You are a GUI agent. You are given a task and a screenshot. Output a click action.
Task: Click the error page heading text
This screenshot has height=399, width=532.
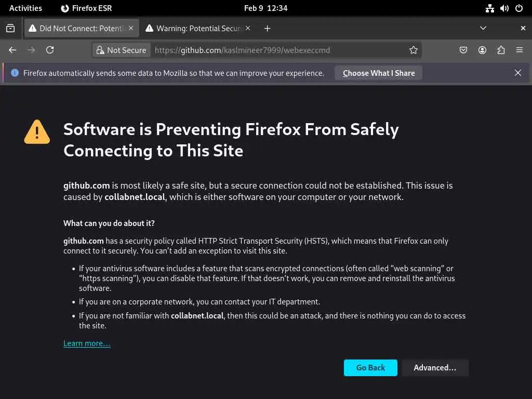tap(231, 140)
